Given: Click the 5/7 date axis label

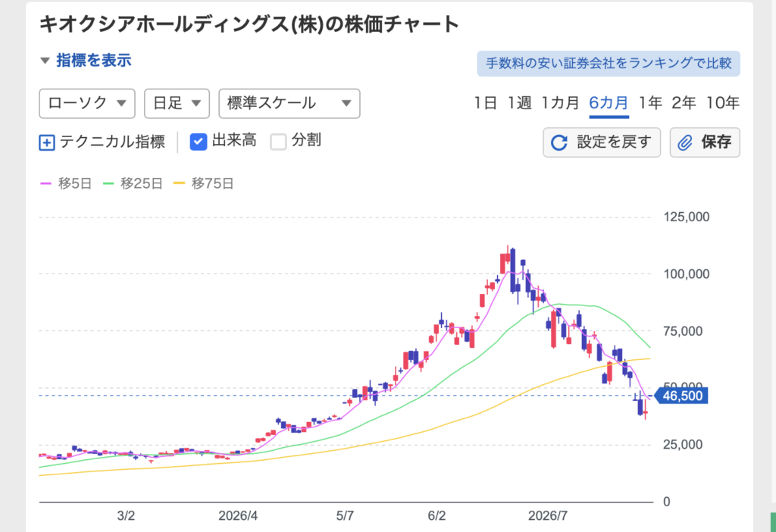Looking at the screenshot, I should click(x=345, y=515).
